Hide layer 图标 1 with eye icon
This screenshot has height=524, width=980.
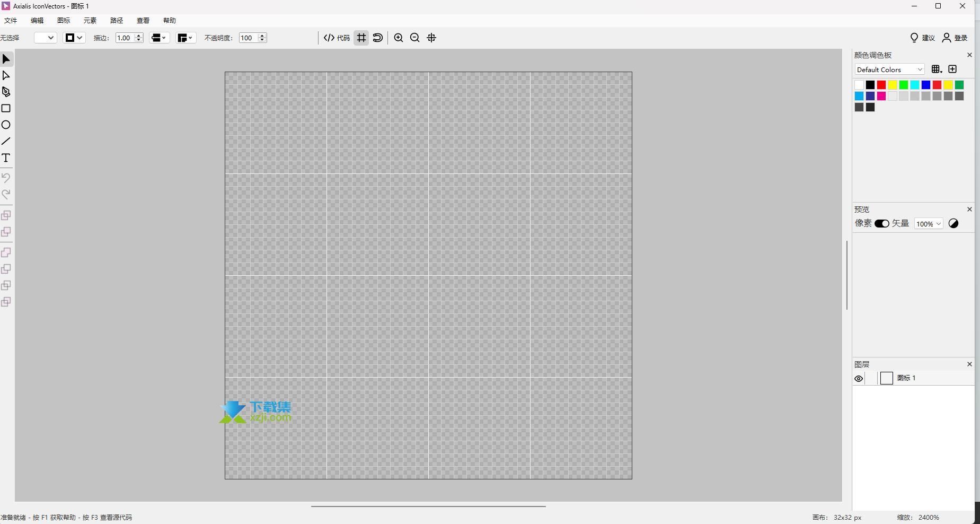(x=859, y=379)
